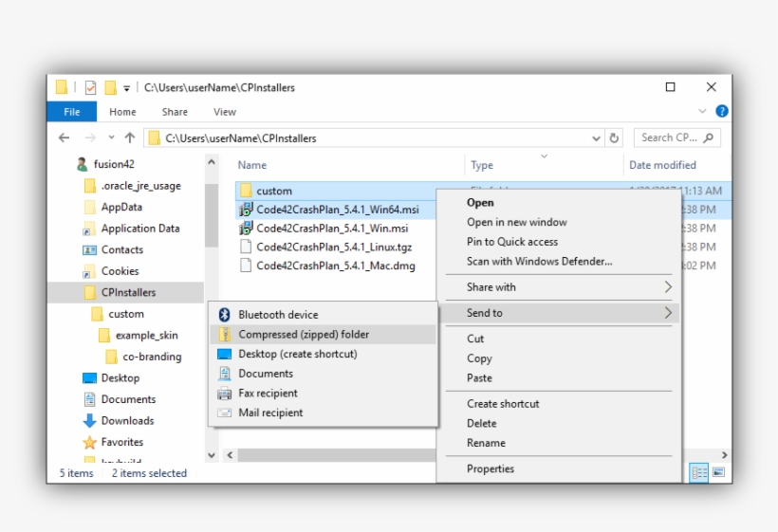Send to Mail recipient
This screenshot has height=532, width=778.
323,413
